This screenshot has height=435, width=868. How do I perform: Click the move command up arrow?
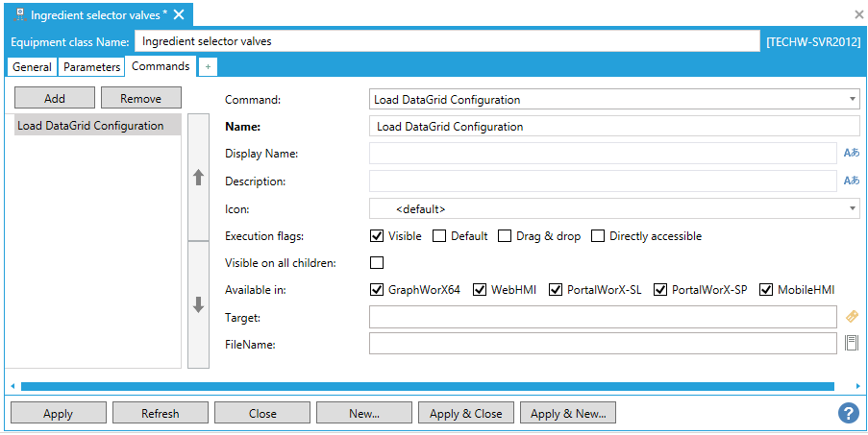point(199,178)
